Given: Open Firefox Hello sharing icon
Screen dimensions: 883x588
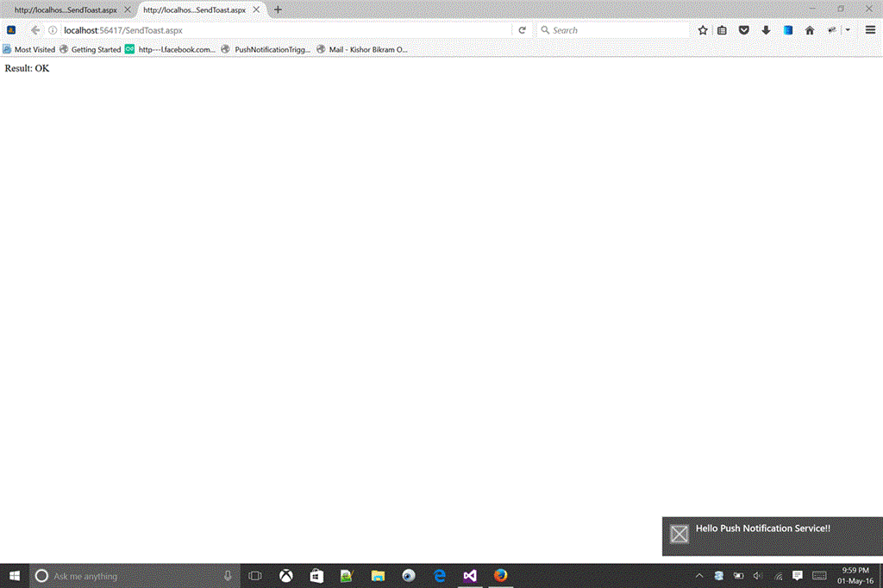Looking at the screenshot, I should (x=829, y=29).
